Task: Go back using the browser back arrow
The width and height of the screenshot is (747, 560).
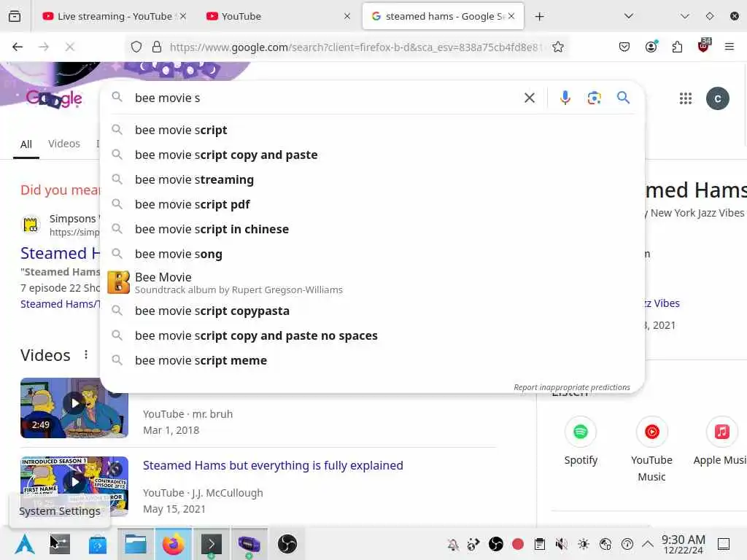Action: [x=18, y=47]
